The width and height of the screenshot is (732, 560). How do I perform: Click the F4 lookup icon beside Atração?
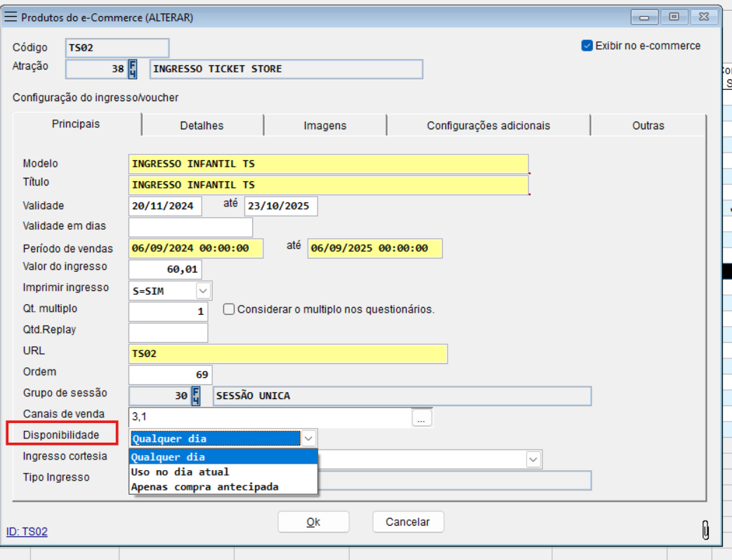(133, 69)
